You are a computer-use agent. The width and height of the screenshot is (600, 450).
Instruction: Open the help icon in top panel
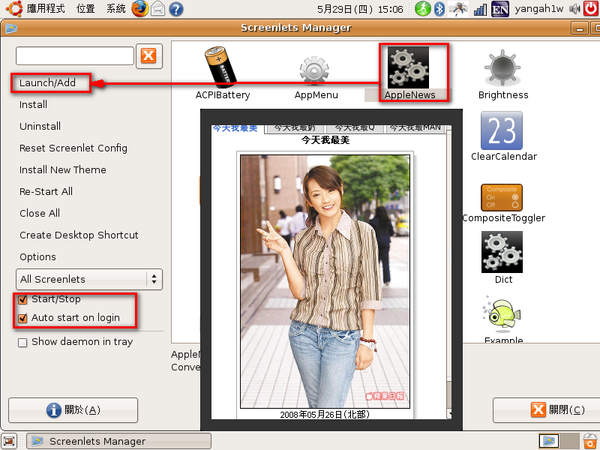176,9
